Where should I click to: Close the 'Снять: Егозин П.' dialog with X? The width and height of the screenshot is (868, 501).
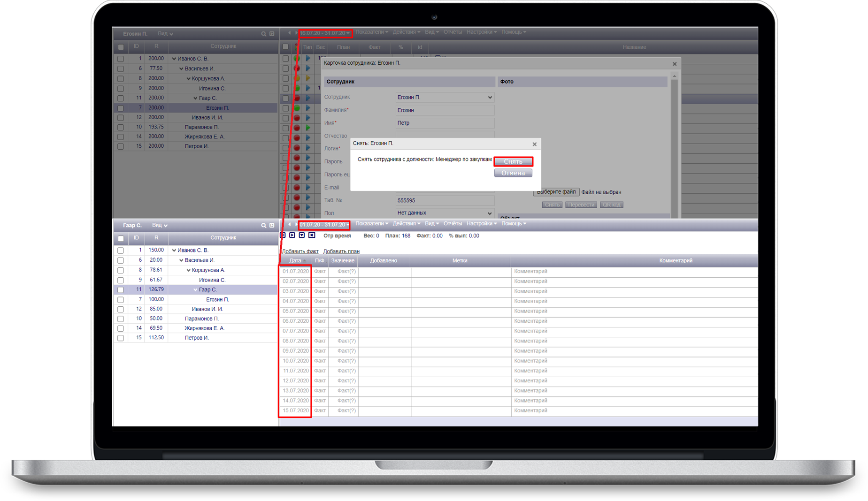534,144
